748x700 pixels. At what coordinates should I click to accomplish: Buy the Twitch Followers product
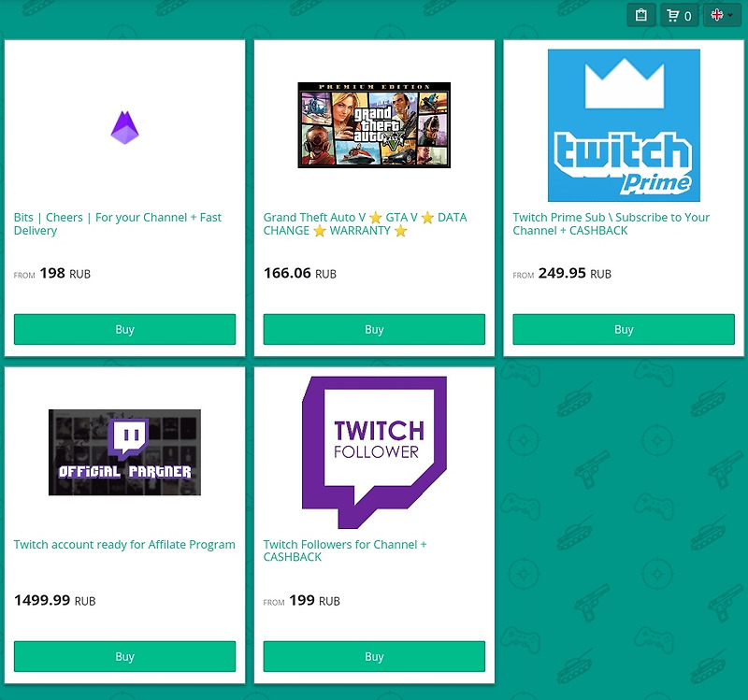[x=374, y=656]
